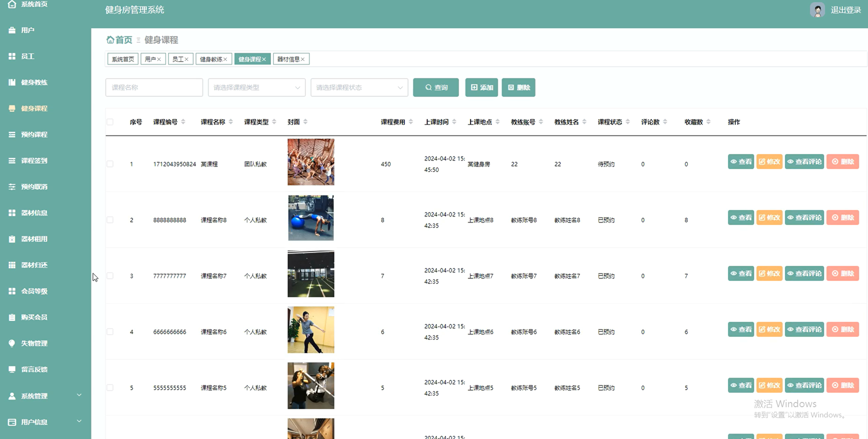Viewport: 868px width, 439px height.
Task: Go to 员工 in the sidebar
Action: point(28,56)
